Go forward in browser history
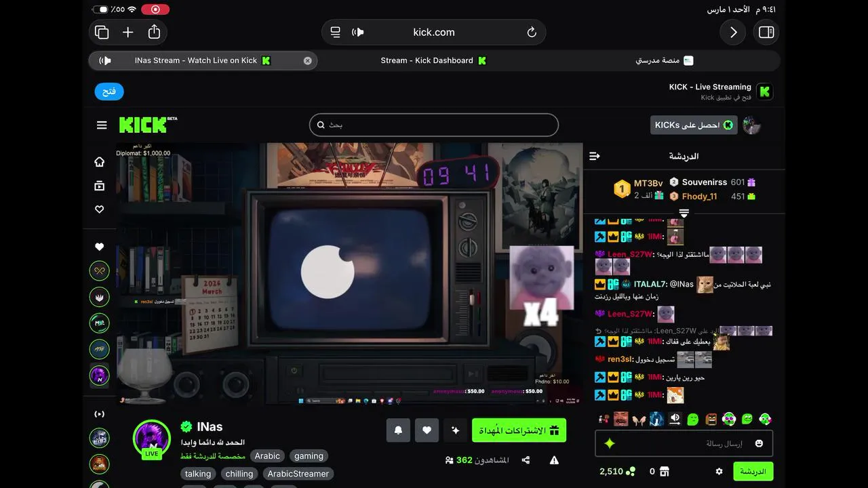Viewport: 868px width, 488px height. point(733,33)
